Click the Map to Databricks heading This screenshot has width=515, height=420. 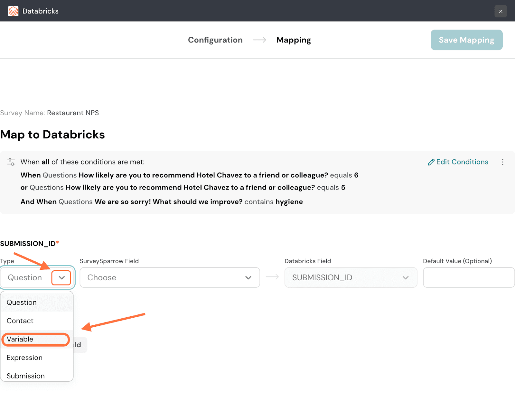click(x=52, y=135)
